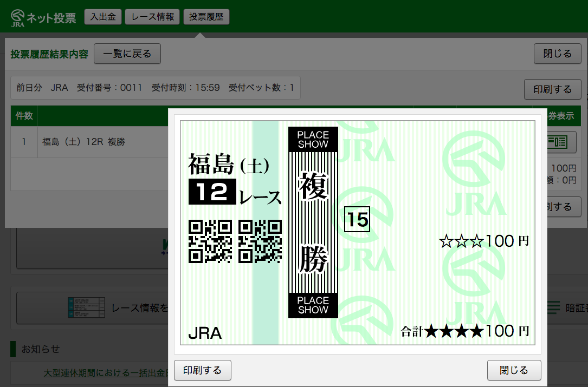Click the left QR code on the ticket

(210, 241)
